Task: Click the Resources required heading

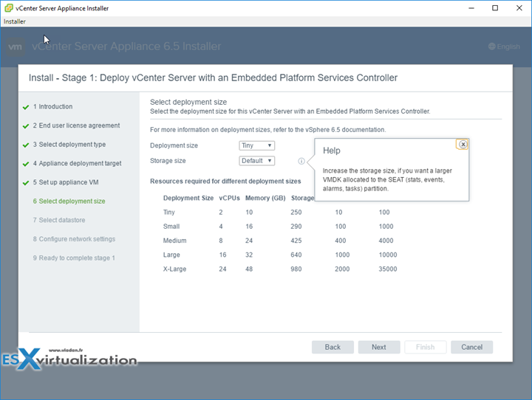Action: (x=225, y=182)
